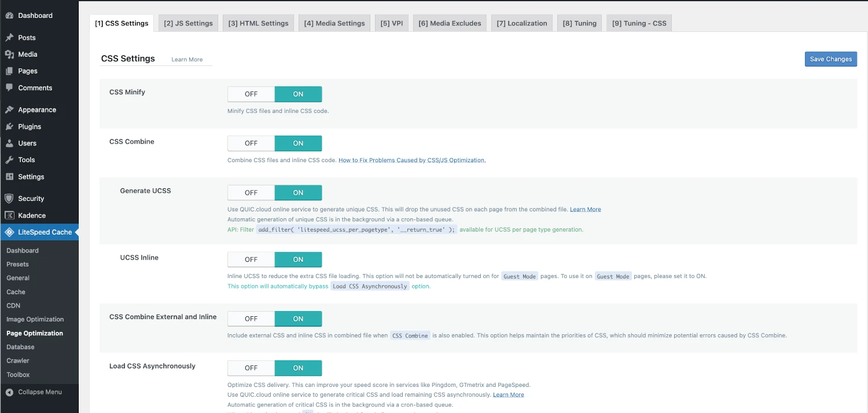Click the Pages icon in the sidebar
The height and width of the screenshot is (413, 868).
[x=9, y=71]
